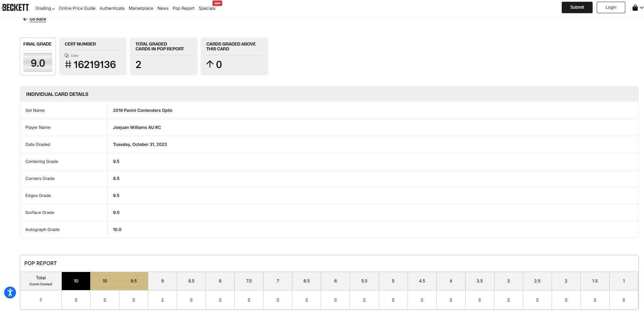
Task: Open the shopping bag icon
Action: pos(635,8)
